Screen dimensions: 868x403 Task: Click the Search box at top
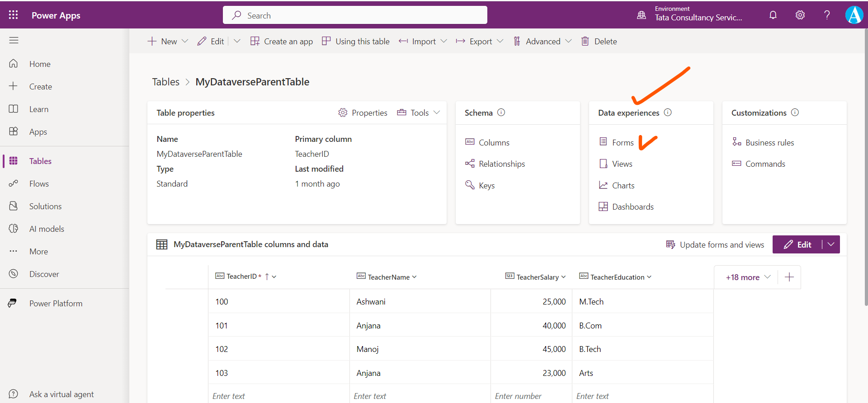(x=355, y=15)
